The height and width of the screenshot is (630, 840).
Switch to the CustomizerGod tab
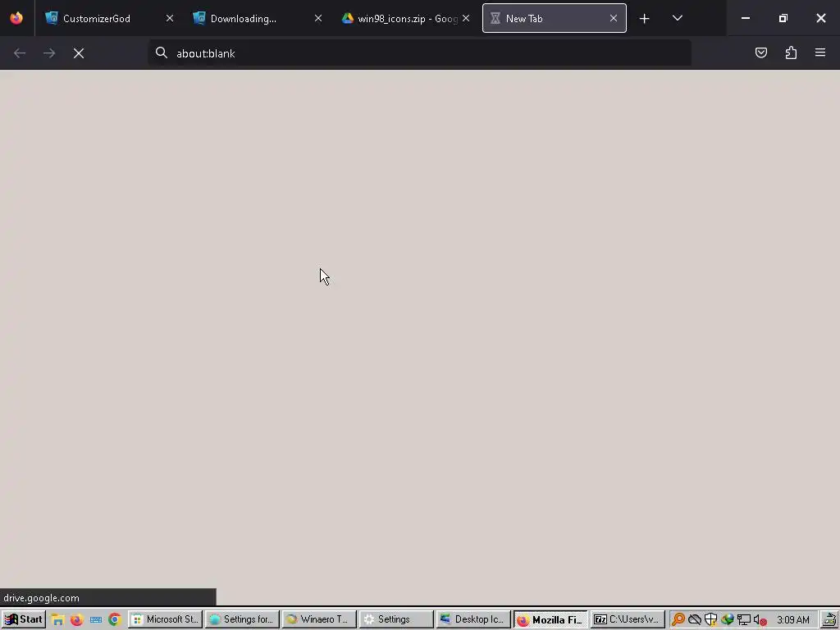point(110,18)
